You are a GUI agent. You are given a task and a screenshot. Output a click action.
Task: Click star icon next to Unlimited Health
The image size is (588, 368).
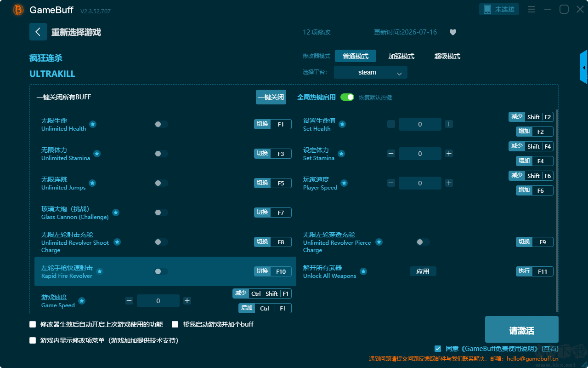tap(93, 124)
